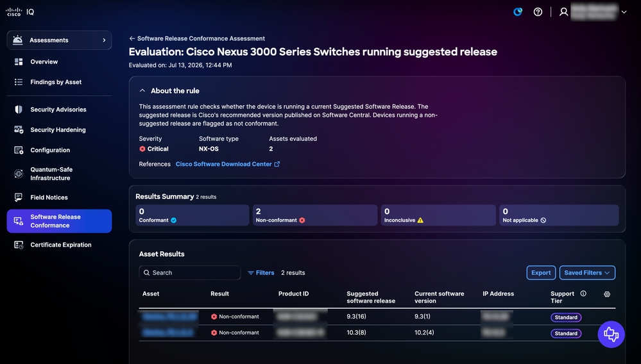Image resolution: width=641 pixels, height=364 pixels.
Task: Open Cisco Software Download Center link
Action: [224, 164]
